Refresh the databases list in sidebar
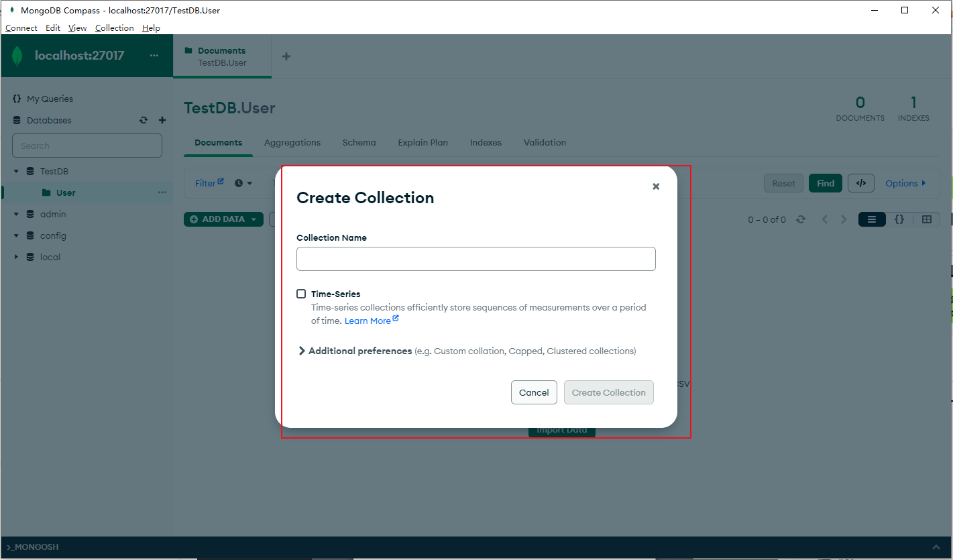Image resolution: width=953 pixels, height=560 pixels. coord(143,121)
